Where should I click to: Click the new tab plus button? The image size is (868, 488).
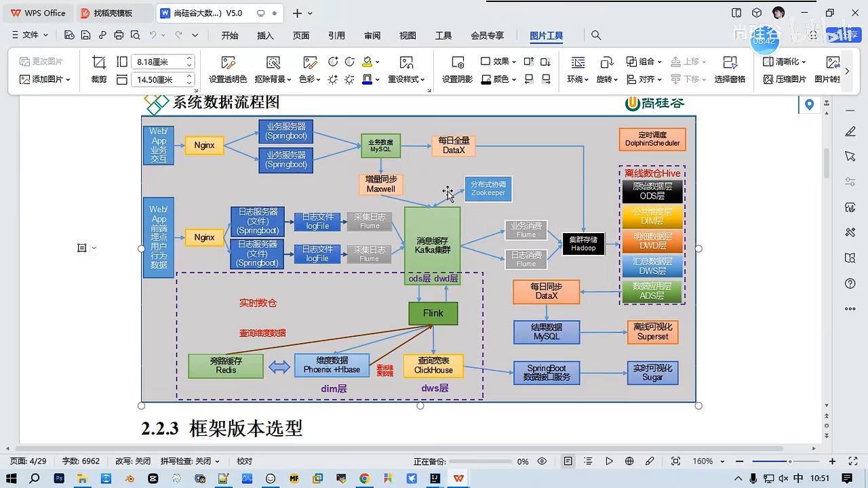(x=296, y=13)
